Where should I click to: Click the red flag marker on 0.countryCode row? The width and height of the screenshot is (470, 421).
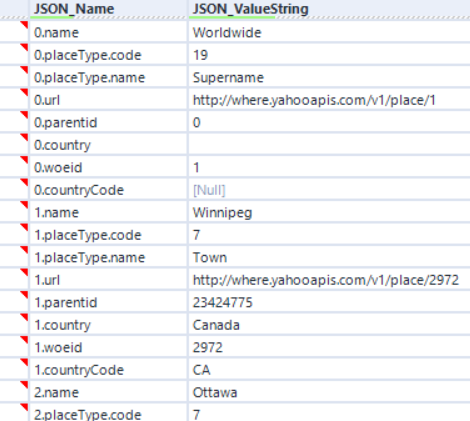click(24, 182)
